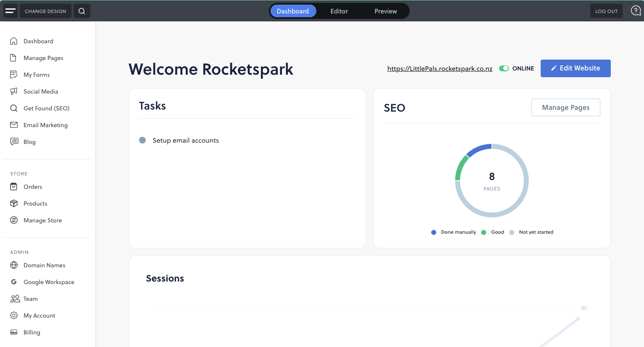Mark Setup email accounts task circle
The width and height of the screenshot is (644, 347).
142,140
